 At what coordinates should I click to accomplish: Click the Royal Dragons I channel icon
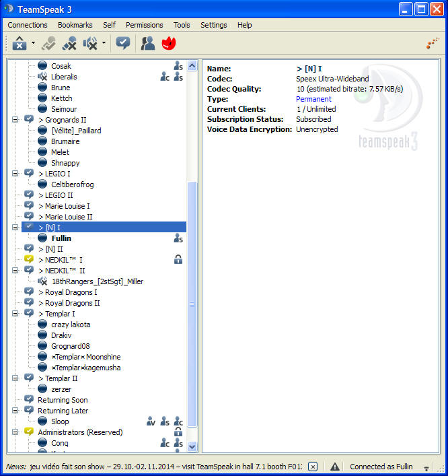[x=29, y=292]
